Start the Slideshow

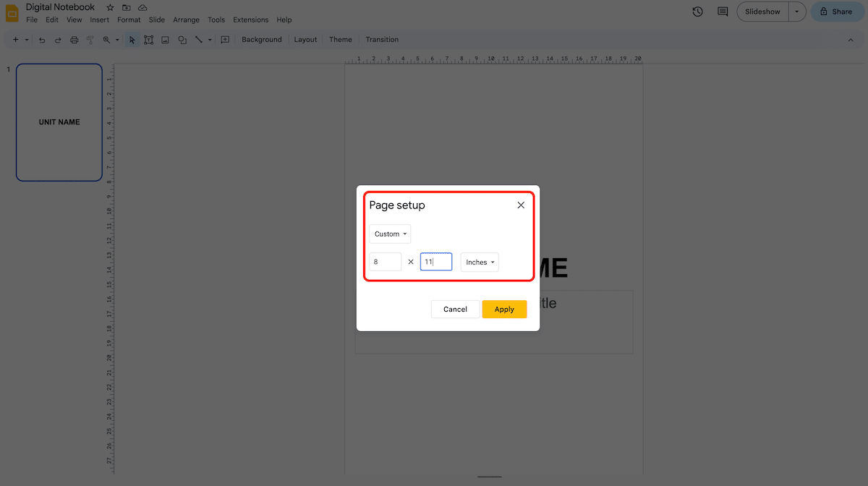pyautogui.click(x=763, y=12)
